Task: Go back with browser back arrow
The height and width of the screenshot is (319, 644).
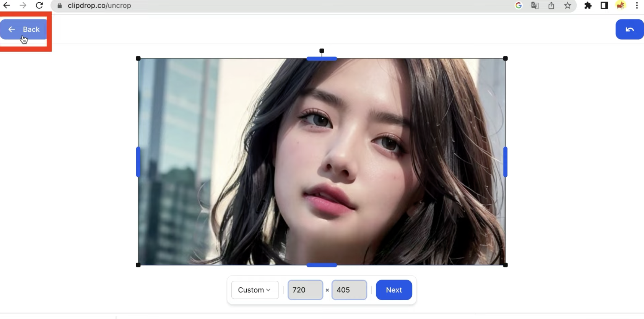Action: 7,5
